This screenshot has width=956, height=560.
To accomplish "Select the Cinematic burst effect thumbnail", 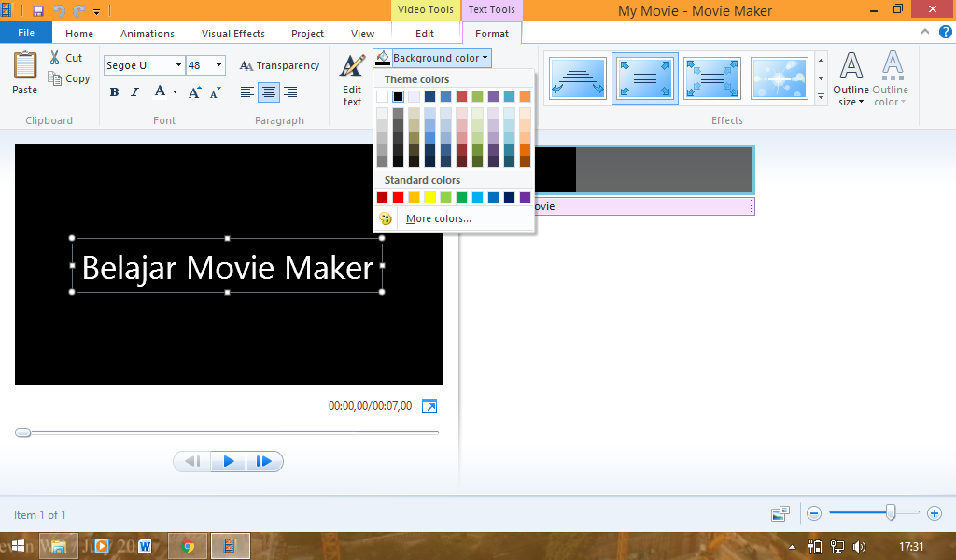I will click(x=780, y=78).
